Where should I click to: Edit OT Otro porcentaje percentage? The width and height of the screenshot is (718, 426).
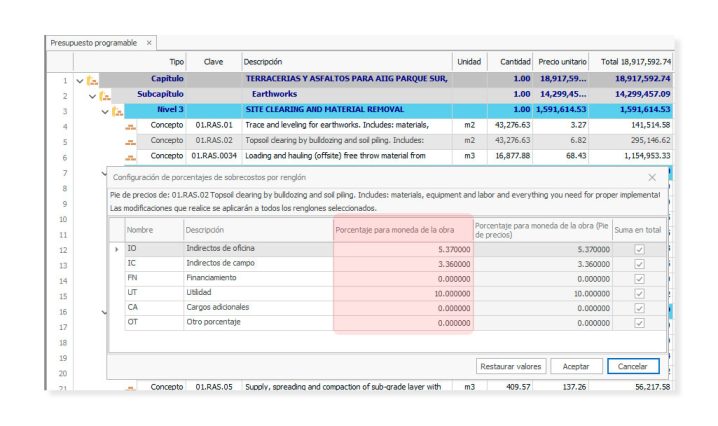coord(403,322)
